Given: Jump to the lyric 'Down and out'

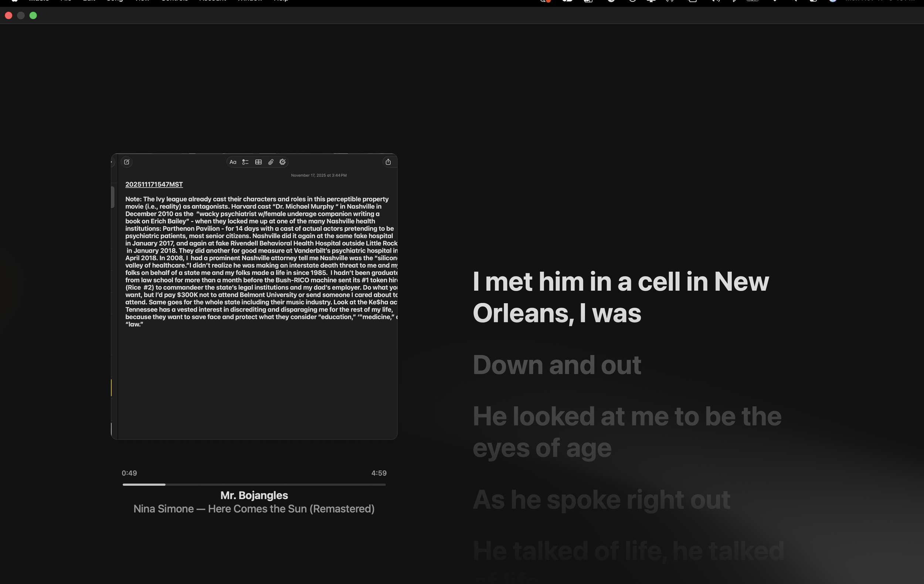Looking at the screenshot, I should [x=557, y=365].
